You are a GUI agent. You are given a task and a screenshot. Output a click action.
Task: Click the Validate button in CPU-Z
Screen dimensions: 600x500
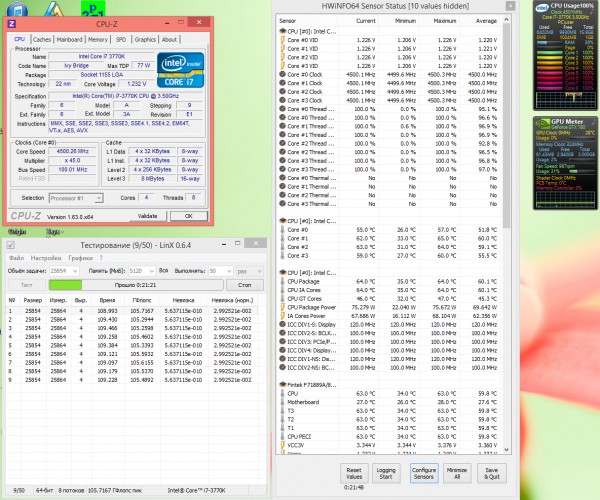click(147, 216)
